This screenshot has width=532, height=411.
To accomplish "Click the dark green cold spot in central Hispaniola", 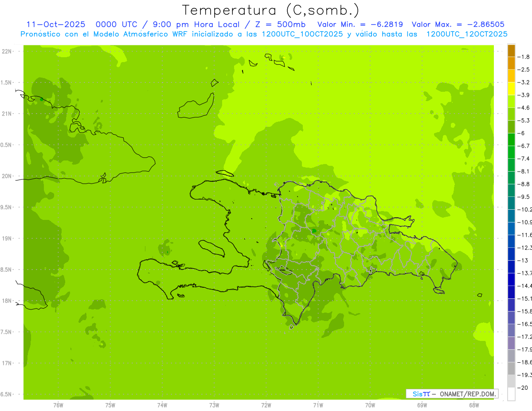I will pos(314,231).
